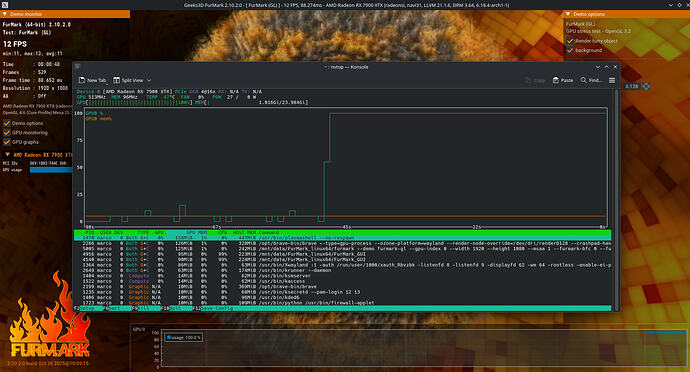The height and width of the screenshot is (372, 690).
Task: Click the 12 FPS readout in Demo monitor
Action: pyautogui.click(x=15, y=44)
